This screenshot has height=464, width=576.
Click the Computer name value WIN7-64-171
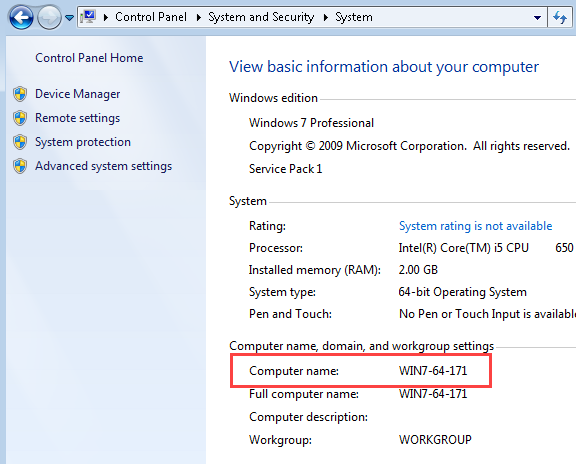[433, 371]
